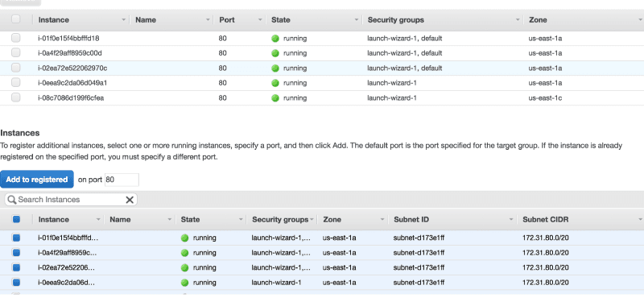The image size is (644, 298).
Task: Click green status icon in lower i-0eea9c2da06d... row
Action: click(x=184, y=283)
